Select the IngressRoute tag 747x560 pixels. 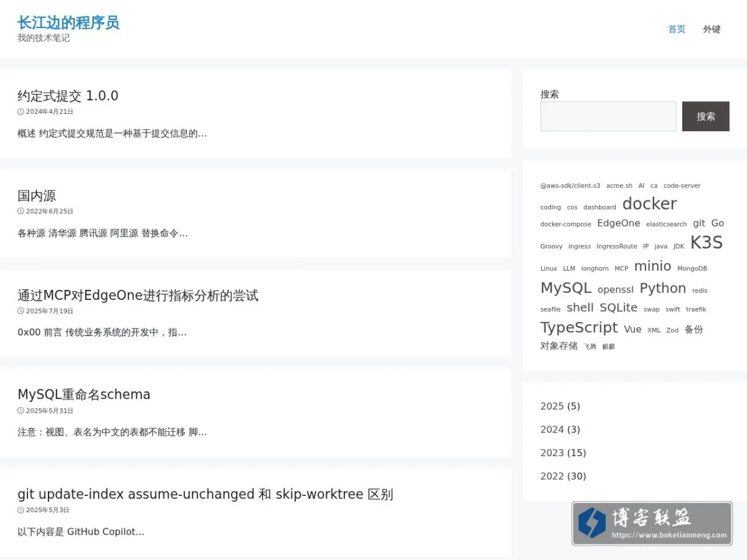(x=617, y=246)
